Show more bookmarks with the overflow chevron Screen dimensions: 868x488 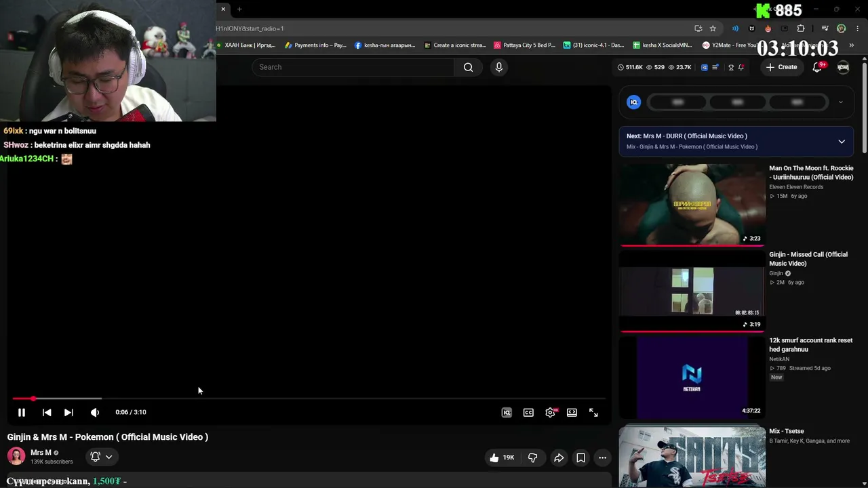pos(852,45)
